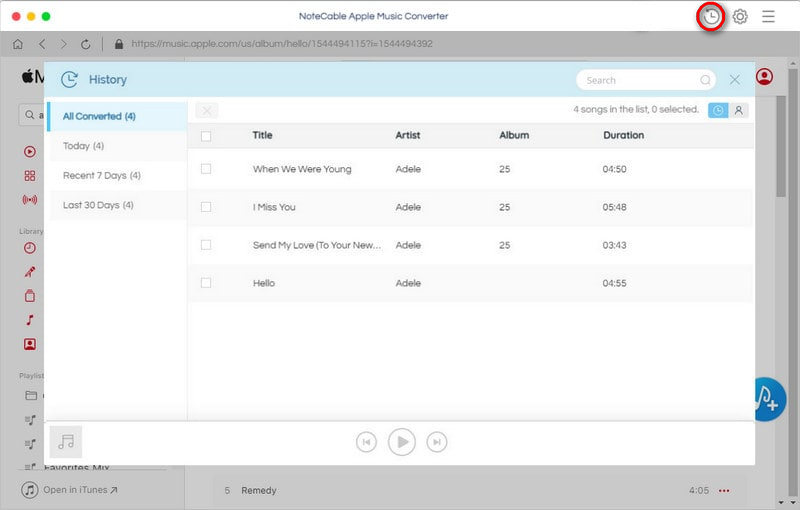Image resolution: width=800 pixels, height=510 pixels.
Task: Tick the checkbox for I Miss You
Action: 206,207
